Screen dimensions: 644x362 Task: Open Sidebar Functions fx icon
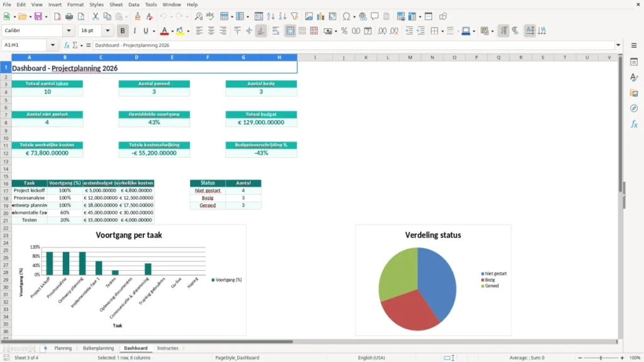(634, 124)
